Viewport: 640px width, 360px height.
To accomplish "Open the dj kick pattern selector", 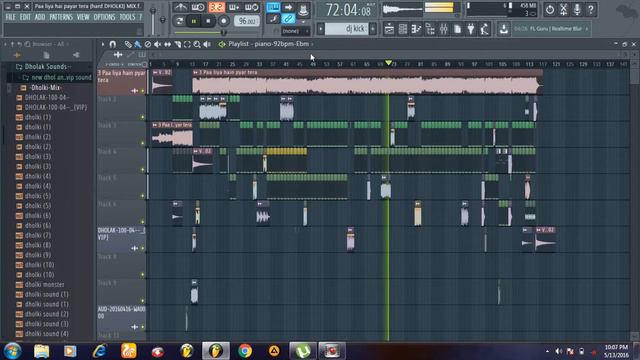I will pos(347,29).
